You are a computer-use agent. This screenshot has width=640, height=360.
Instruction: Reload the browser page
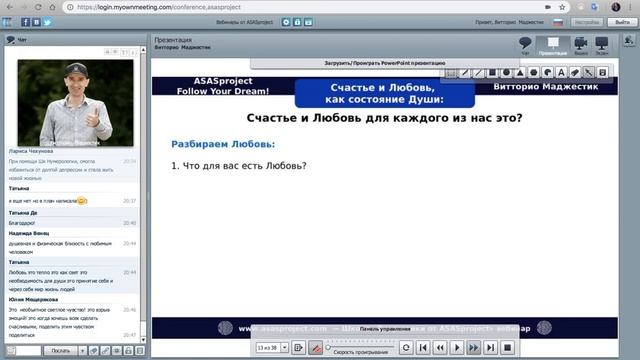click(x=38, y=7)
